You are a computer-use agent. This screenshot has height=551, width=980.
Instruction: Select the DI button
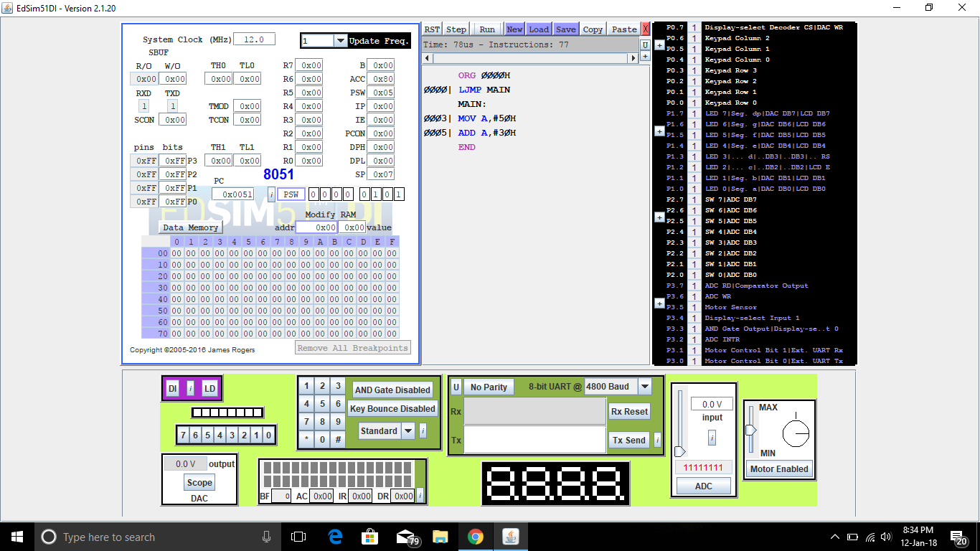coord(172,388)
